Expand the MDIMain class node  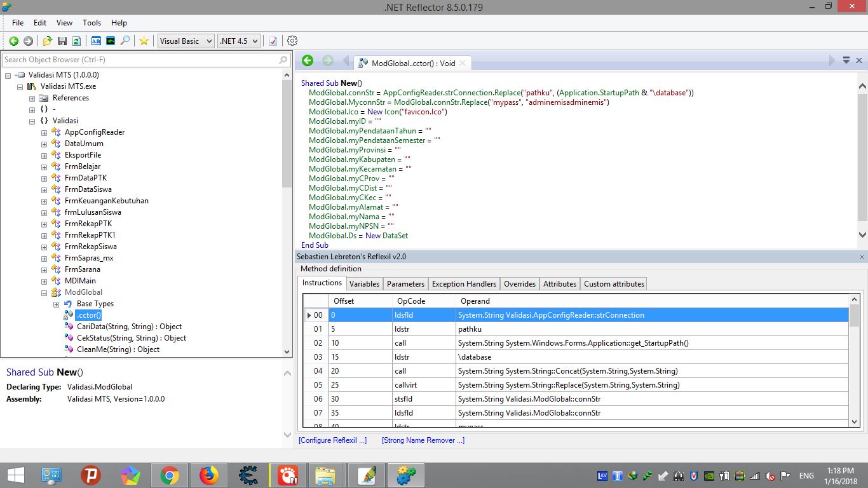(x=44, y=281)
